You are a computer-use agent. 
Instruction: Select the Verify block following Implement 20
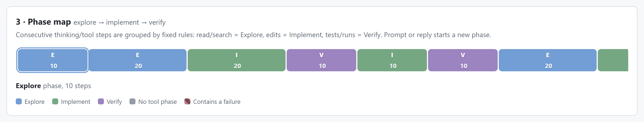click(x=321, y=60)
